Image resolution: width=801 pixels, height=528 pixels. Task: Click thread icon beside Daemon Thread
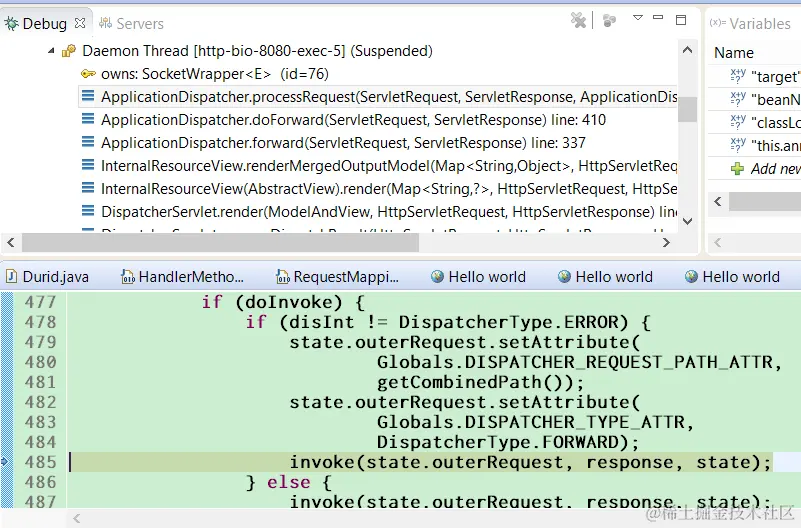point(69,51)
